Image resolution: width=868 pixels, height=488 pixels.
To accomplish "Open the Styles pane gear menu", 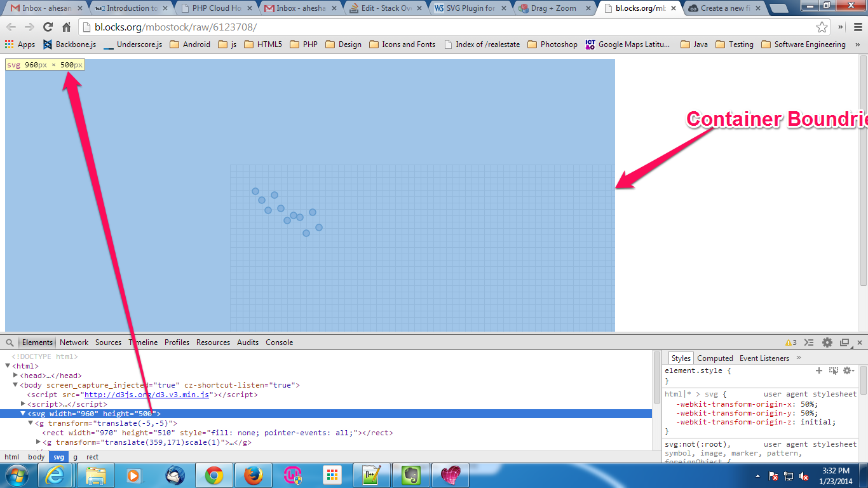I will (848, 370).
